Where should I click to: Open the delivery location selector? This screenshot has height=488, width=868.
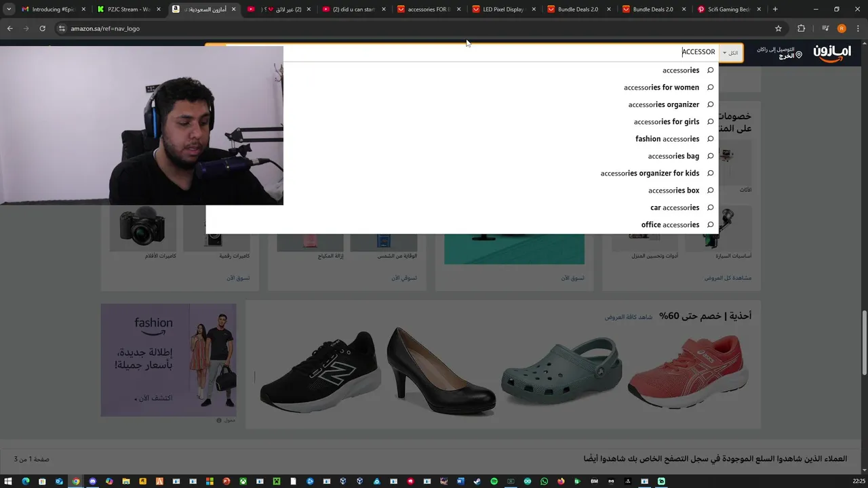[780, 53]
